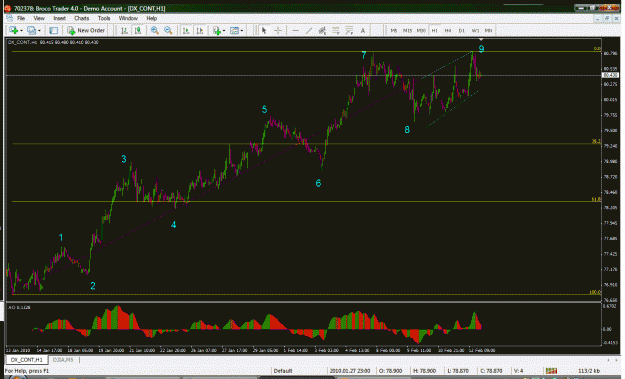Expand the Profiles dropdown arrow
The width and height of the screenshot is (625, 379).
tap(39, 31)
